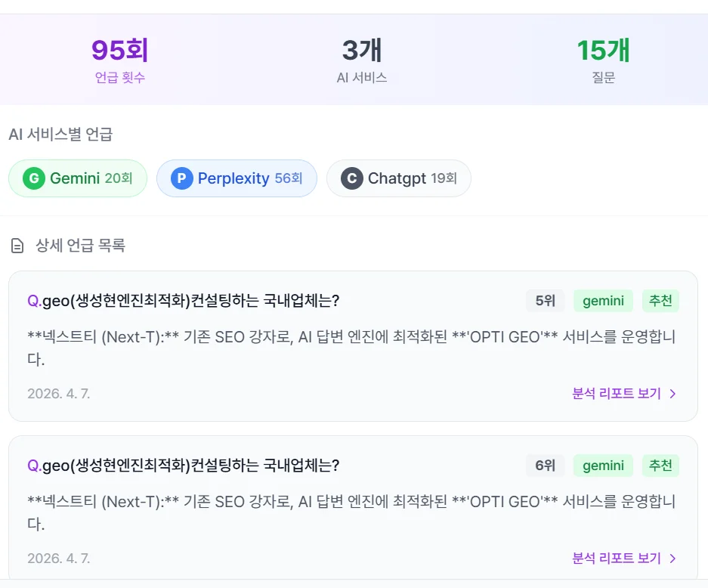708x588 pixels.
Task: Click the AI 서비스별 언급 heading
Action: click(60, 135)
